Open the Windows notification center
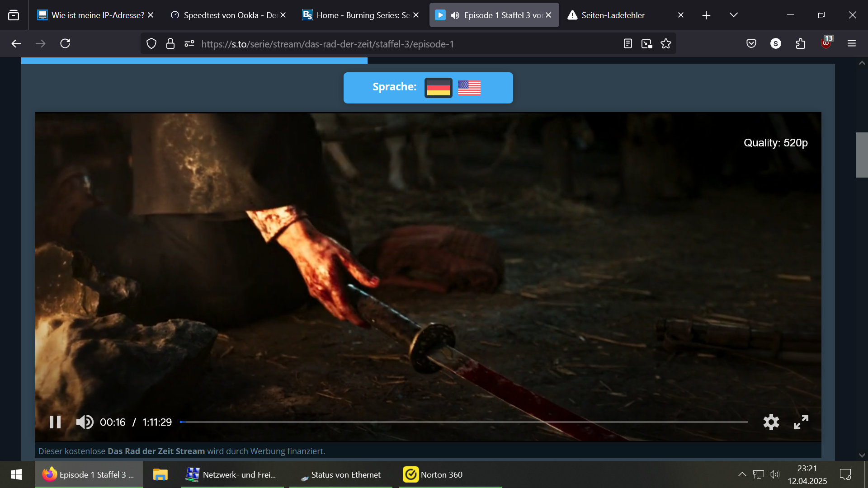Screen dimensions: 868x488 [845, 474]
